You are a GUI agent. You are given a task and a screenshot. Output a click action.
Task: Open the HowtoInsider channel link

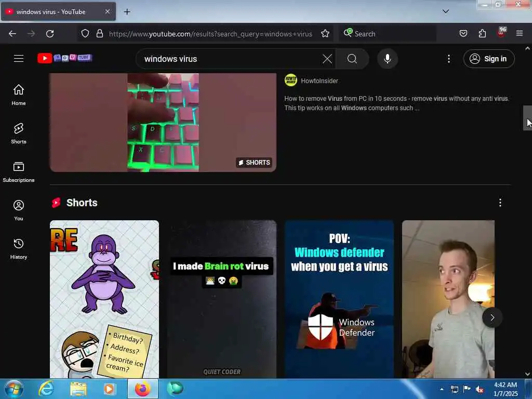(320, 81)
